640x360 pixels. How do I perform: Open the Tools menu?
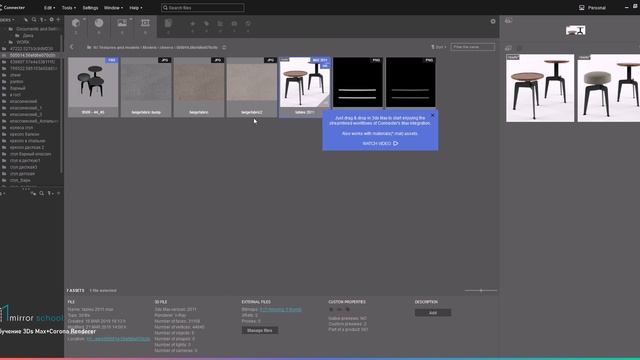click(68, 8)
